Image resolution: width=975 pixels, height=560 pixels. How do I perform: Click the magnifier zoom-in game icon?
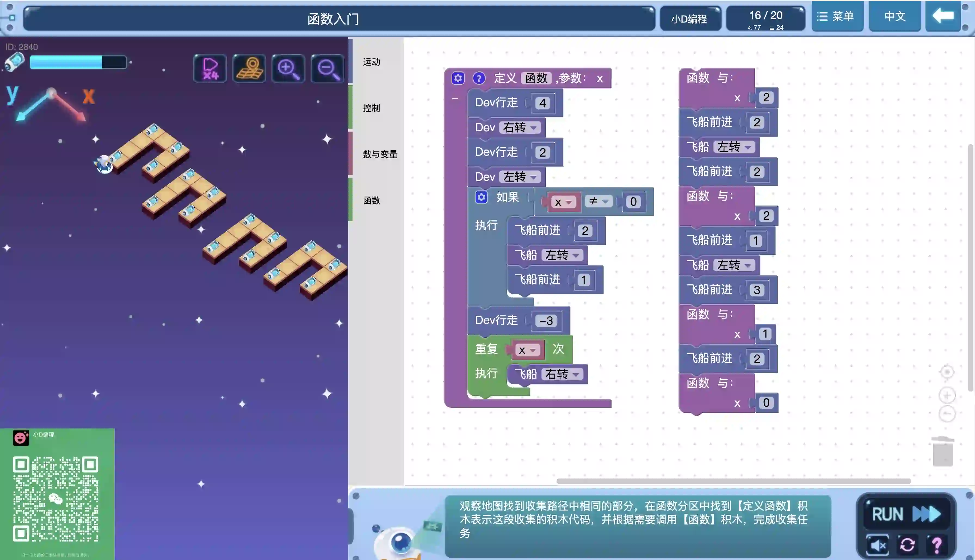[288, 69]
